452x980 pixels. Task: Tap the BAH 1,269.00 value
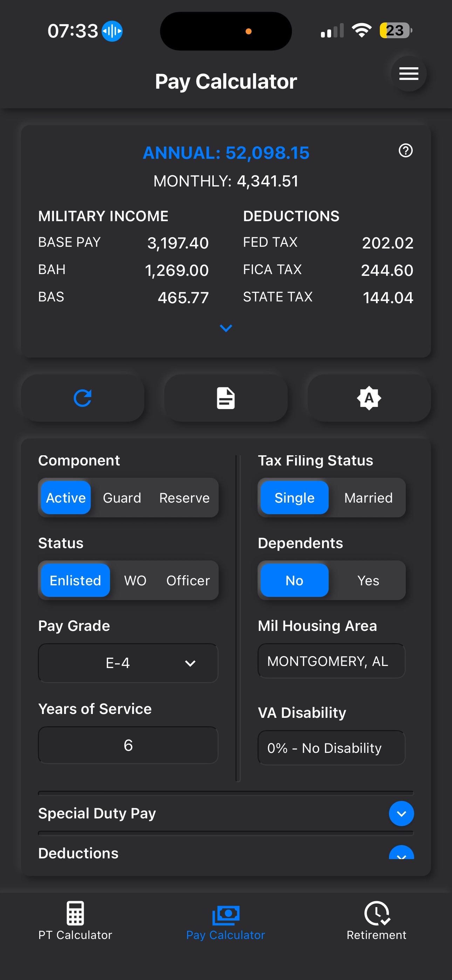(177, 271)
